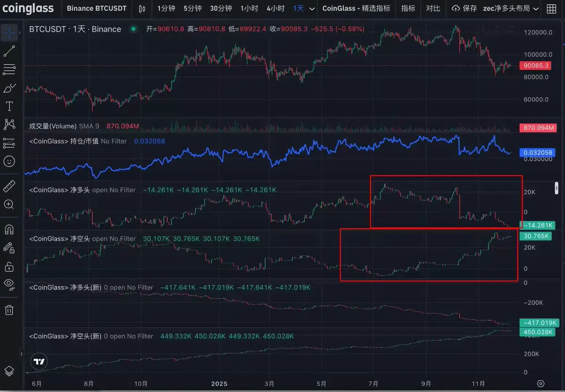The image size is (565, 392).
Task: Switch to the 30分钟 timeframe
Action: click(x=221, y=8)
